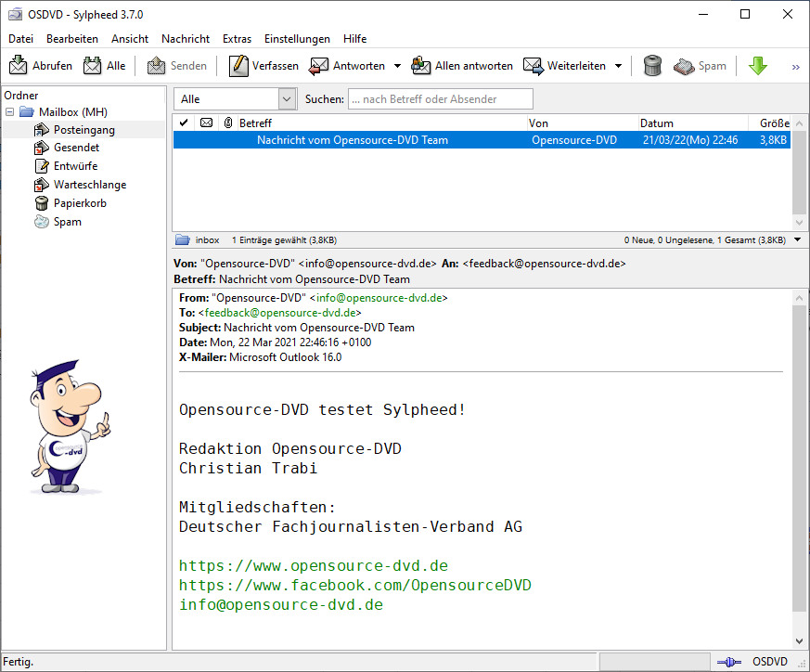Click Allen antworten to reply all

coord(421,66)
